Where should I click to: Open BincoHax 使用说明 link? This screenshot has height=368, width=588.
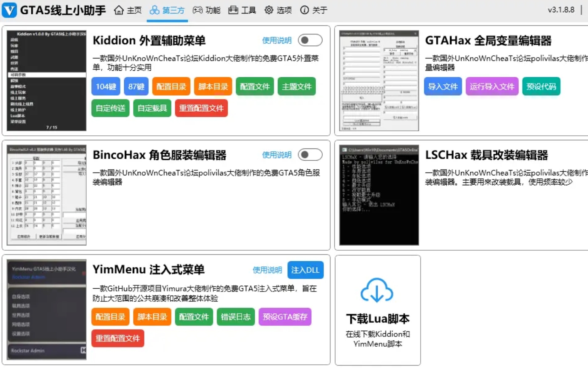tap(277, 155)
